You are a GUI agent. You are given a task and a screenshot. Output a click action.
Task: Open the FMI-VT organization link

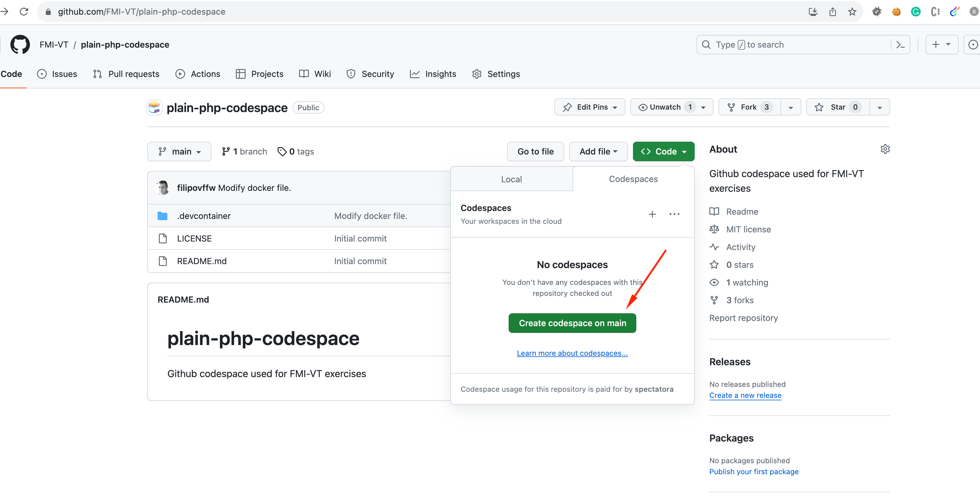click(54, 45)
